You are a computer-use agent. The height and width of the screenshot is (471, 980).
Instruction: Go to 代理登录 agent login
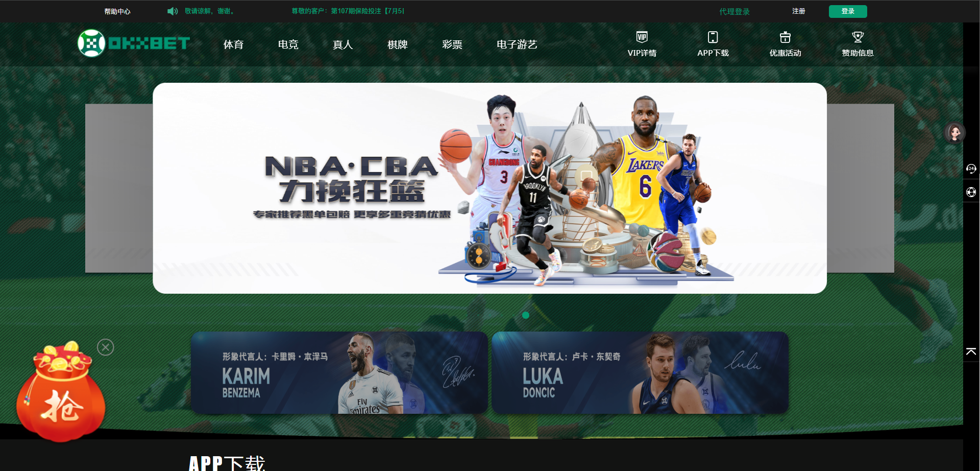[x=734, y=11]
